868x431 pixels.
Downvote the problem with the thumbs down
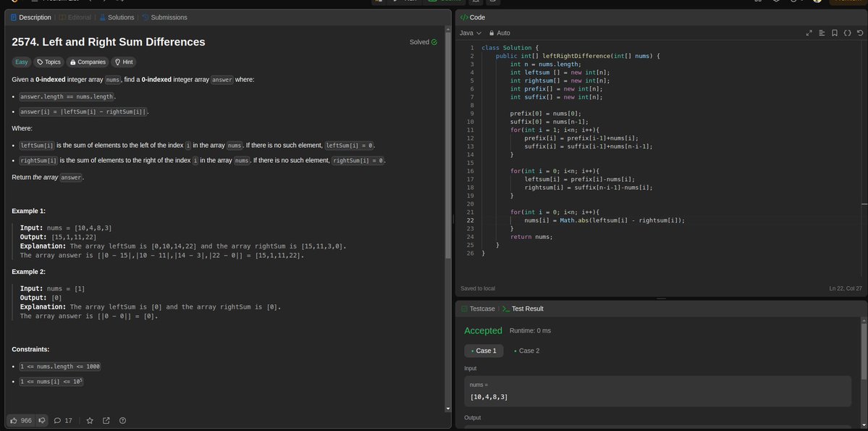point(41,420)
